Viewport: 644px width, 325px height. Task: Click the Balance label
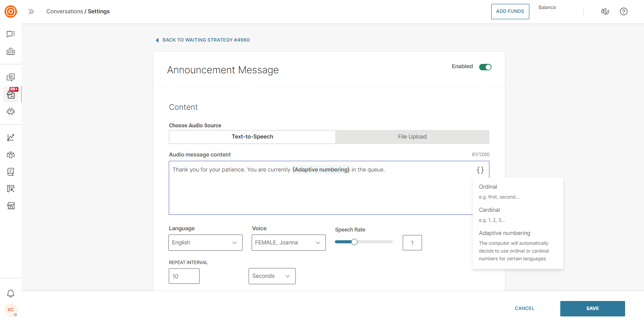pos(547,8)
